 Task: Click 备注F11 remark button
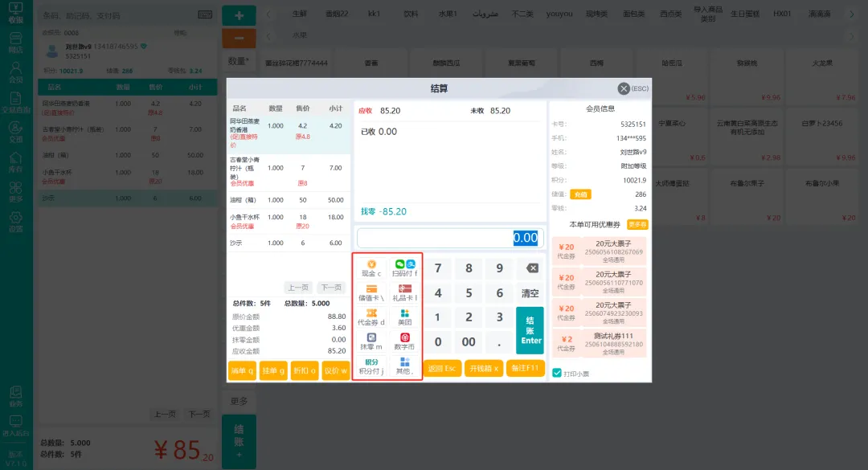coord(526,368)
